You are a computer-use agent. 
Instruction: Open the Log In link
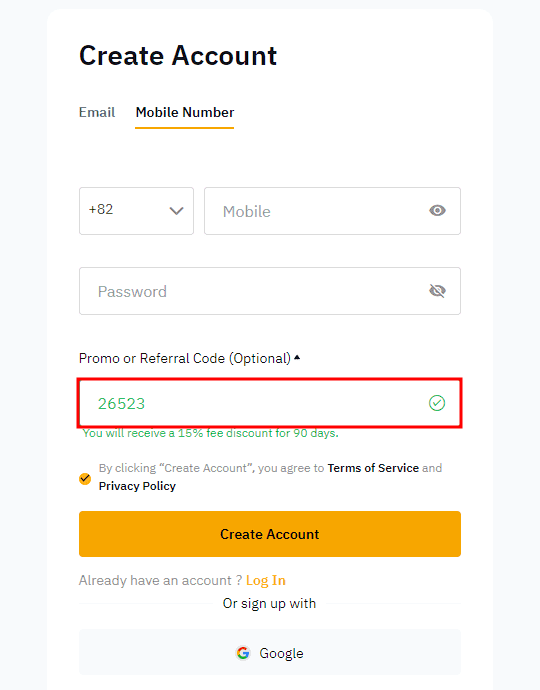click(266, 580)
